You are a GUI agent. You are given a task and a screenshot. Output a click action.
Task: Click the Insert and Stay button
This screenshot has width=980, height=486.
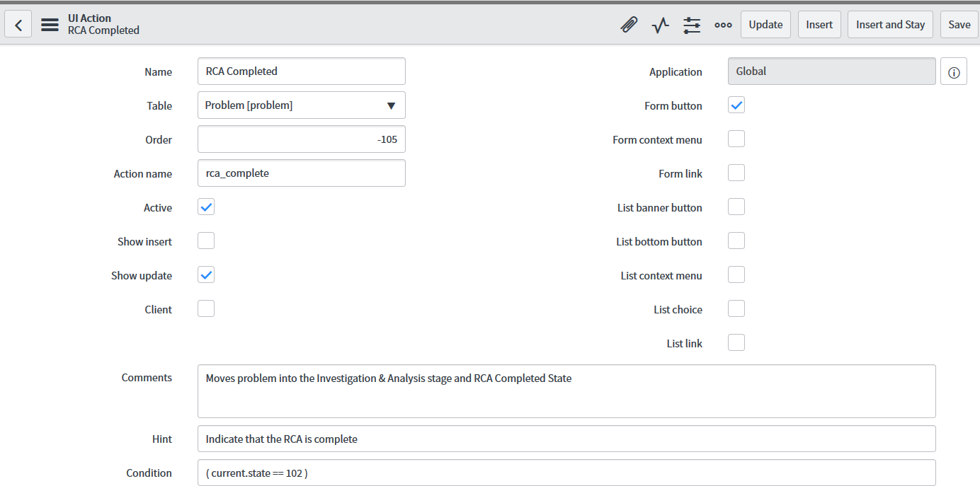click(x=890, y=25)
